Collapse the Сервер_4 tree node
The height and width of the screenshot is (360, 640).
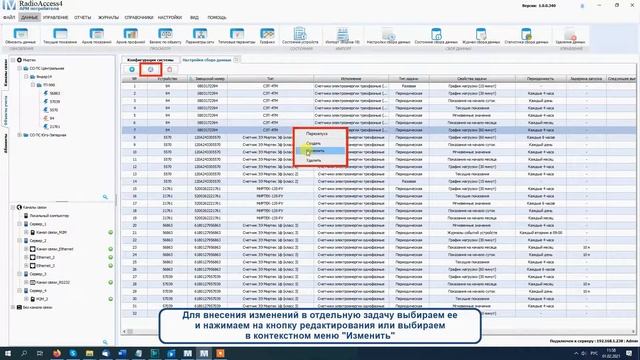(x=20, y=291)
